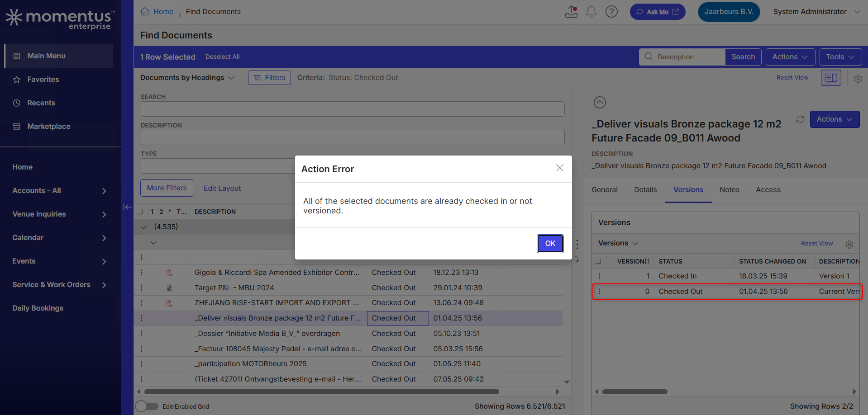Open the help question mark icon
The height and width of the screenshot is (415, 868).
point(611,12)
